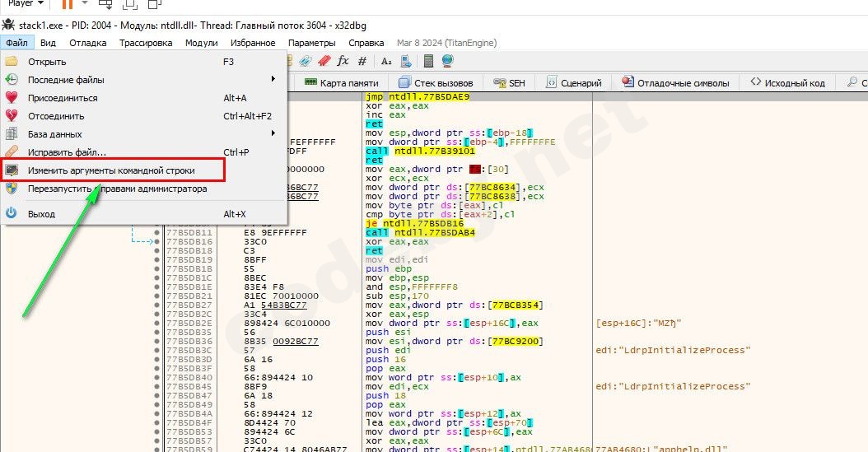Click 'Исправить файл...' menu entry
This screenshot has height=452, width=868.
click(67, 152)
